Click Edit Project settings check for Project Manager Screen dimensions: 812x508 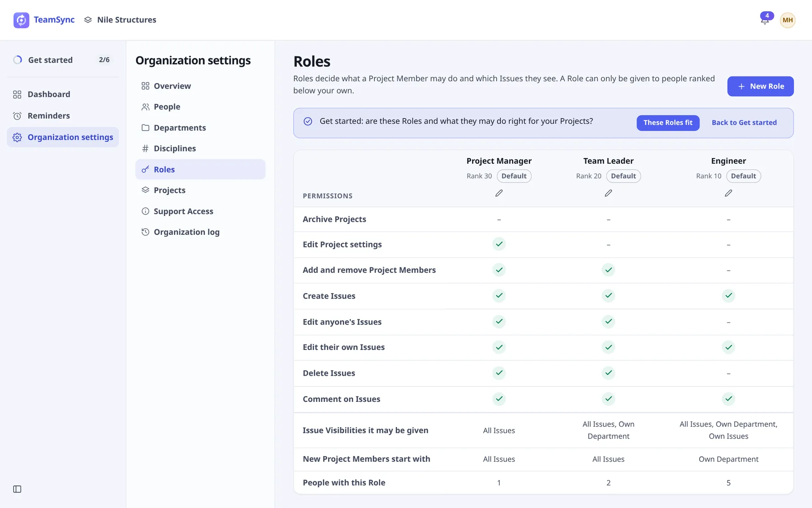[x=499, y=244]
